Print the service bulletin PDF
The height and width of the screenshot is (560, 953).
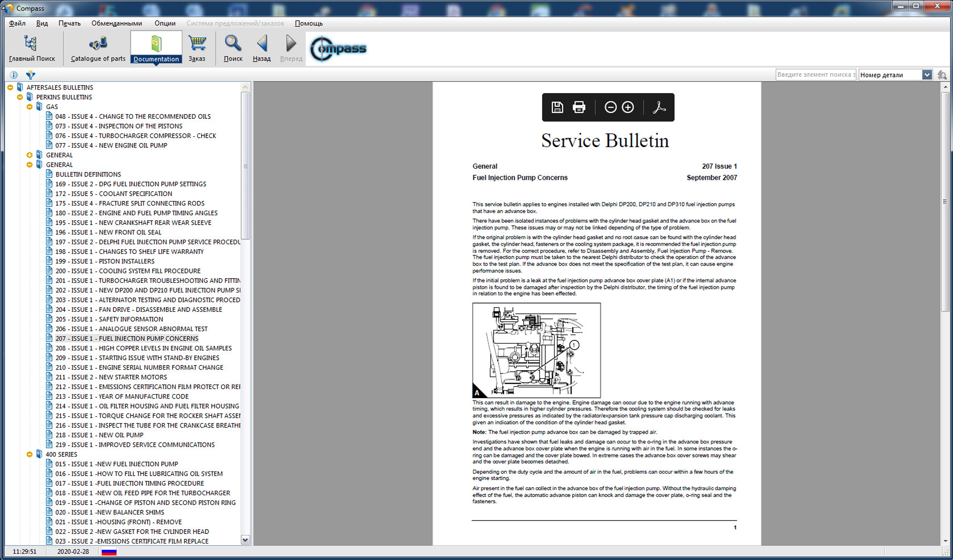(579, 108)
